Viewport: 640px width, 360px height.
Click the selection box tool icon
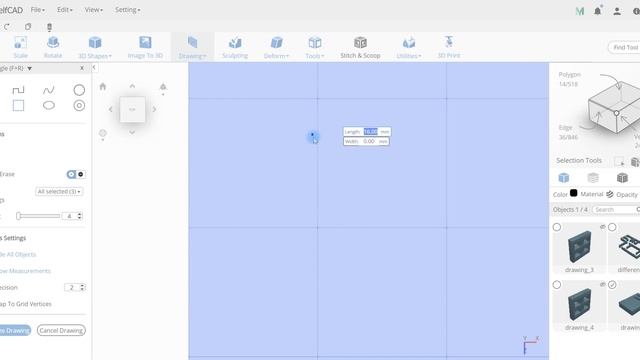(619, 161)
